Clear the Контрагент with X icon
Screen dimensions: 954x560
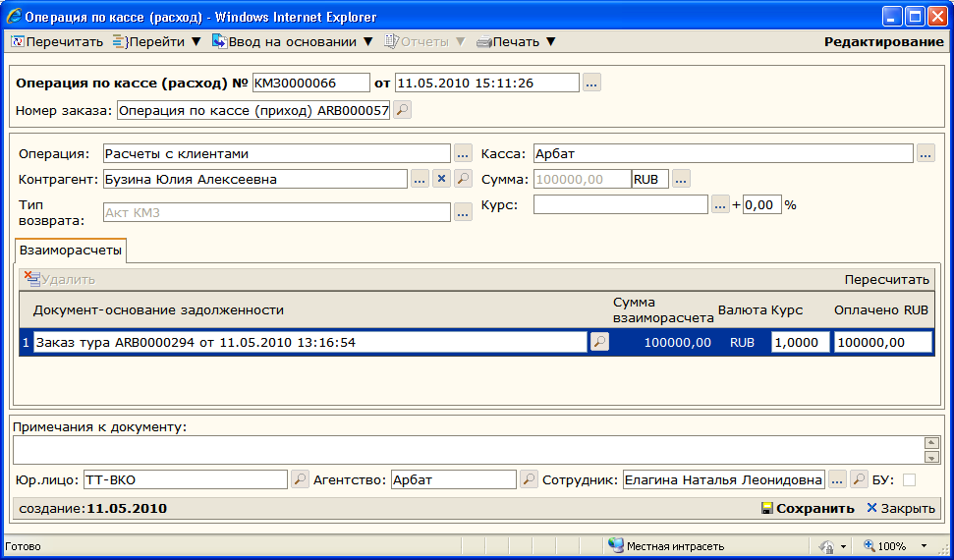pos(442,179)
